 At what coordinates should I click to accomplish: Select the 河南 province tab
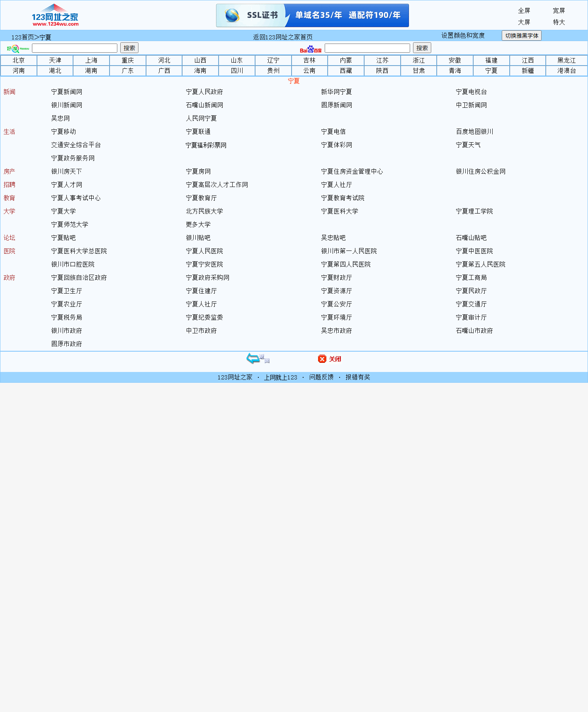pyautogui.click(x=19, y=71)
